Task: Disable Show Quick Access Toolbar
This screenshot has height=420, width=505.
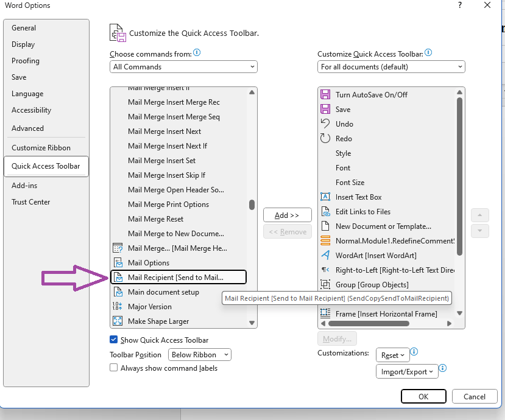Action: (113, 340)
